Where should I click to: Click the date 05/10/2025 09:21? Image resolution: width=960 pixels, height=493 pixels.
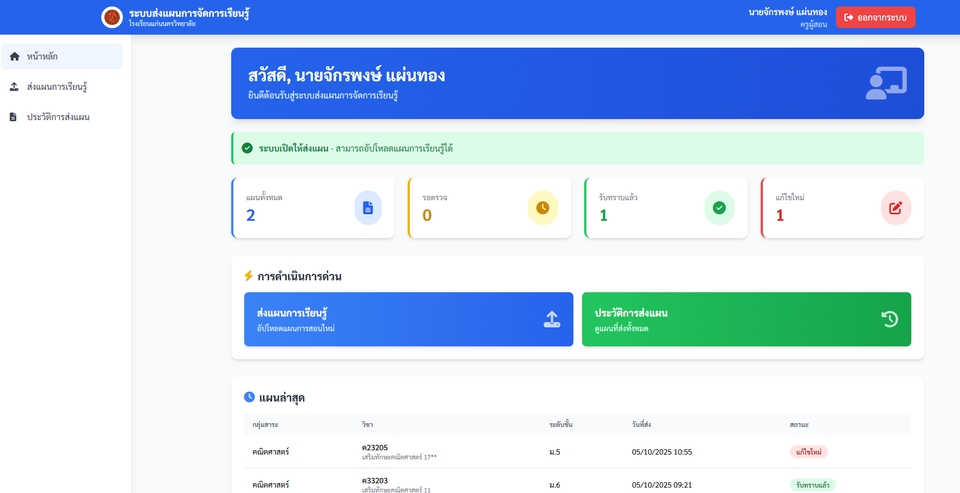click(662, 485)
